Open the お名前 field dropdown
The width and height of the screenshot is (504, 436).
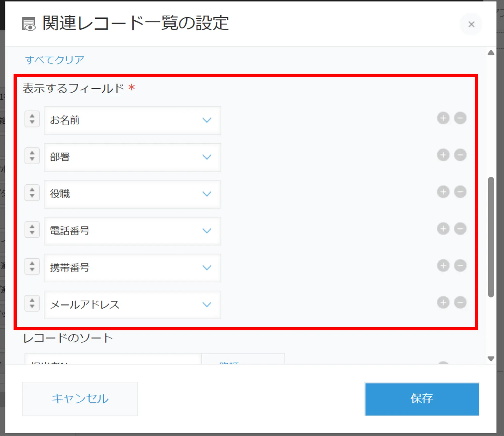tap(132, 120)
